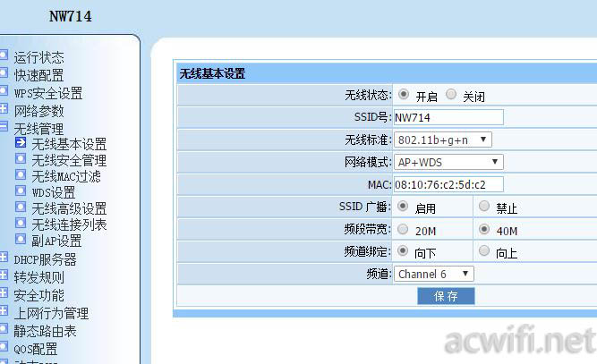Click the 无线基本设置 panel heading
The image size is (597, 364).
[212, 73]
